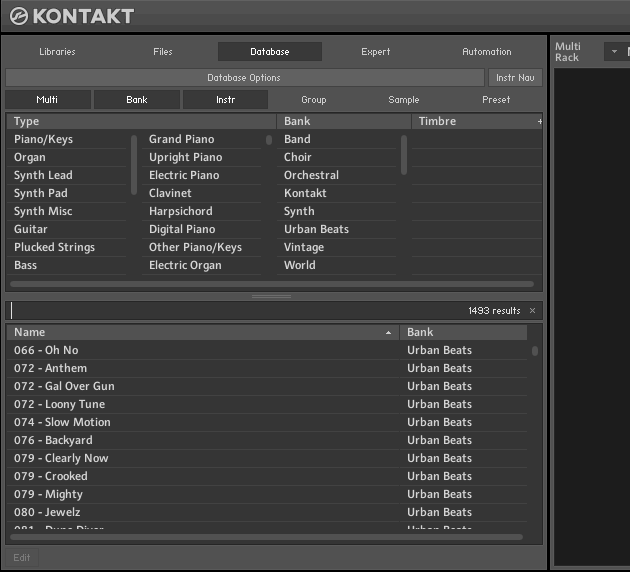Select the World bank

coord(337,266)
